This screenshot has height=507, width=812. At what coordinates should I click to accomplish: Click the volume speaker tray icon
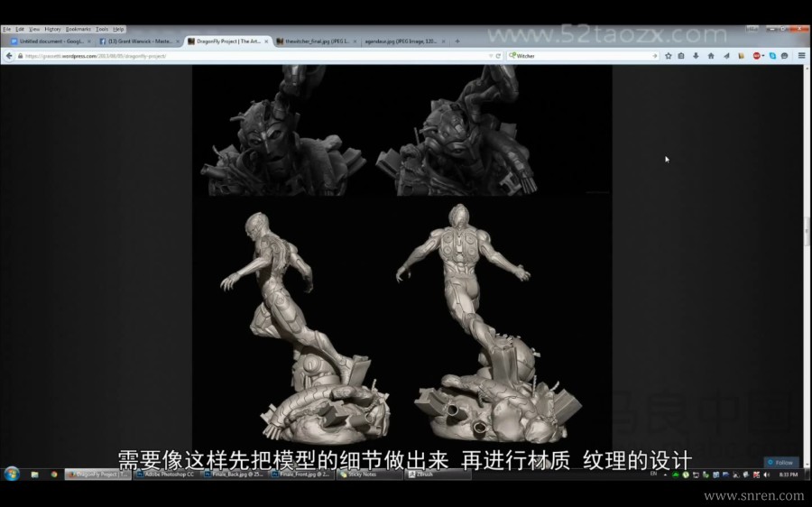(x=766, y=475)
